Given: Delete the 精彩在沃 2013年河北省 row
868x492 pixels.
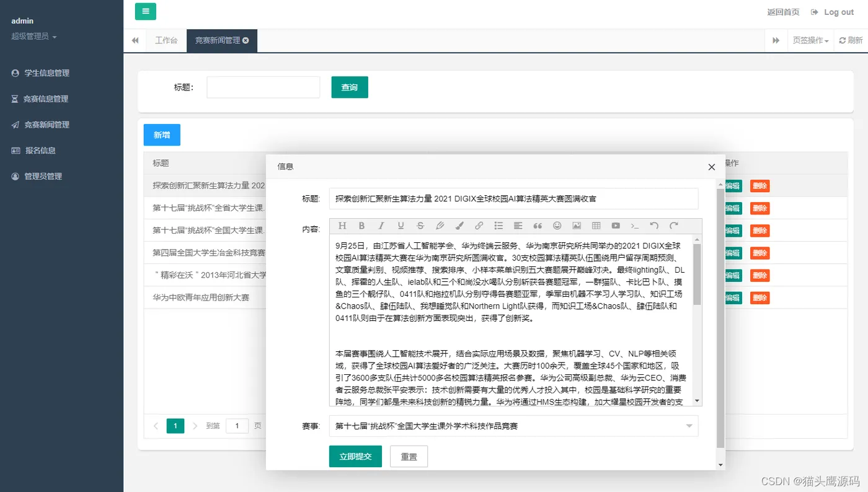Looking at the screenshot, I should (x=759, y=275).
